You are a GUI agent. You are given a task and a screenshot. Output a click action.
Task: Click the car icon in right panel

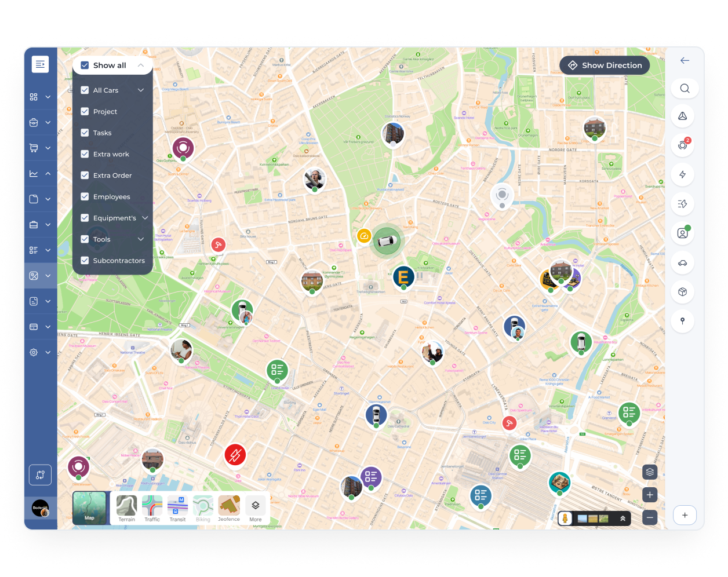tap(683, 262)
